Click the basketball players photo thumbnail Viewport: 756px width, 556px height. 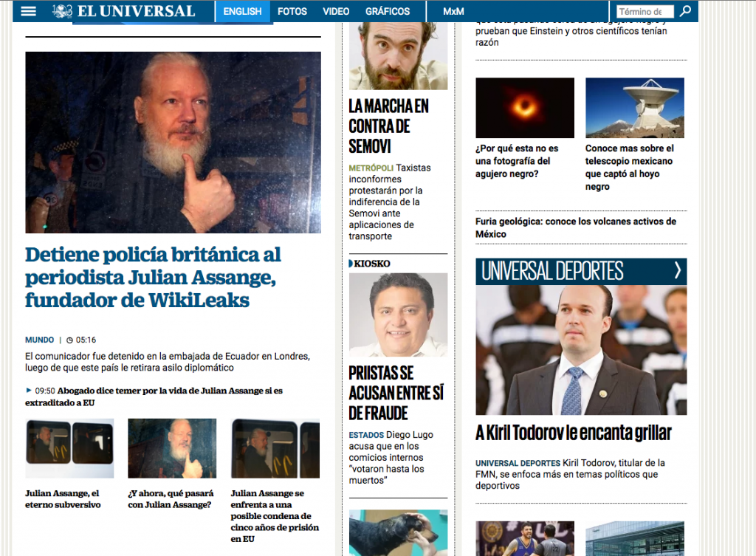click(525, 538)
